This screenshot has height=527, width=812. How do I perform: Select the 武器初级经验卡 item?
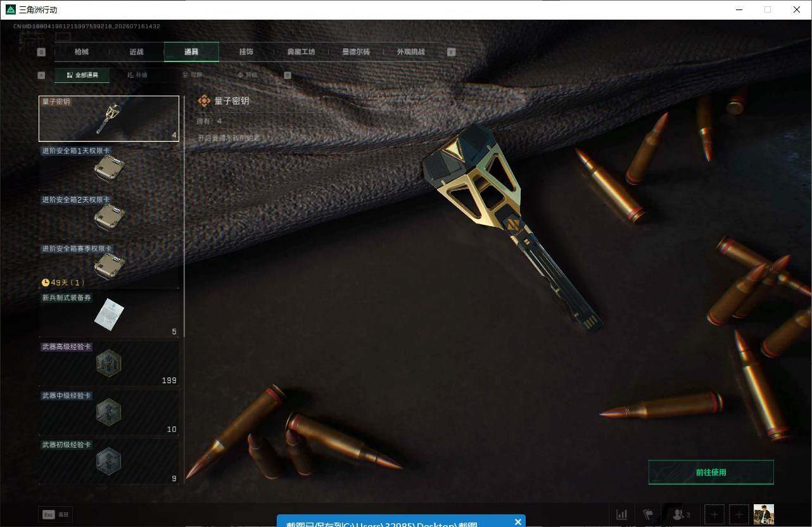(x=109, y=462)
